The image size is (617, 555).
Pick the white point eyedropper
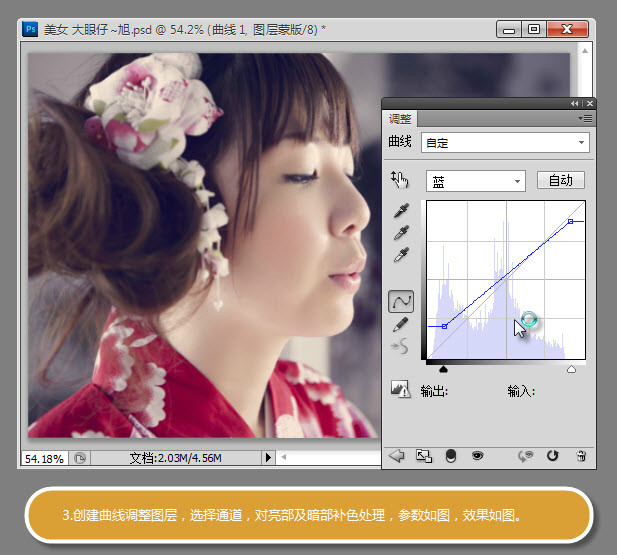pos(401,255)
